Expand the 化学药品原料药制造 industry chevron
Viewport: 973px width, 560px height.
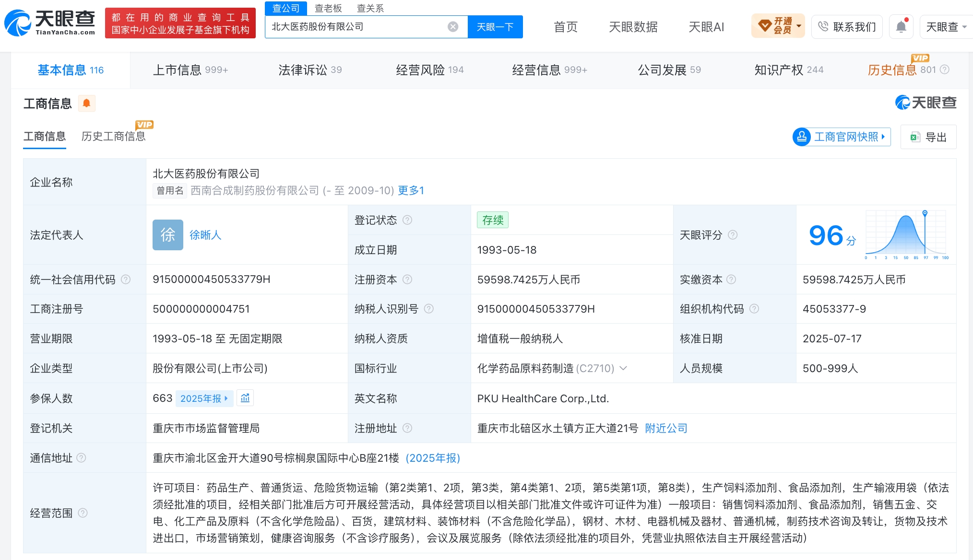(623, 368)
